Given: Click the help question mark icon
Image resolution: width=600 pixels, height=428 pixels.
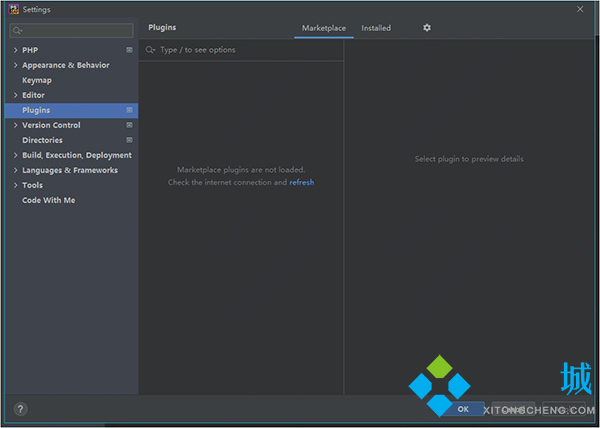Looking at the screenshot, I should (20, 409).
